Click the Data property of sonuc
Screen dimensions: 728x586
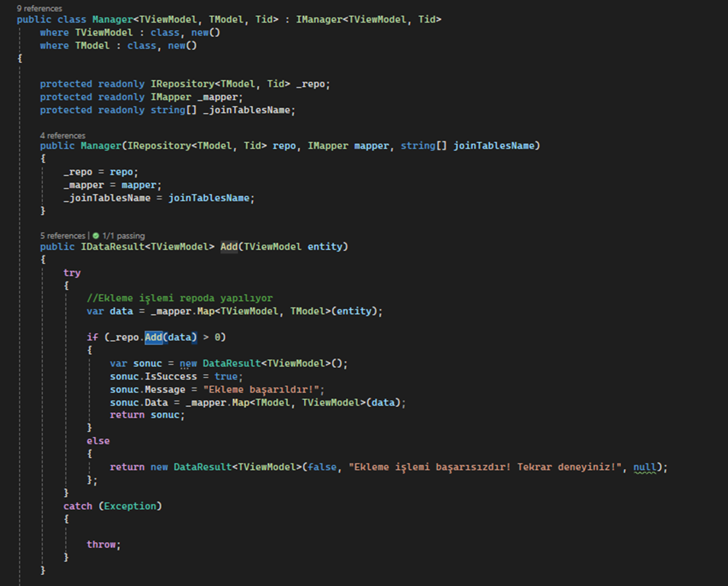[x=156, y=403]
